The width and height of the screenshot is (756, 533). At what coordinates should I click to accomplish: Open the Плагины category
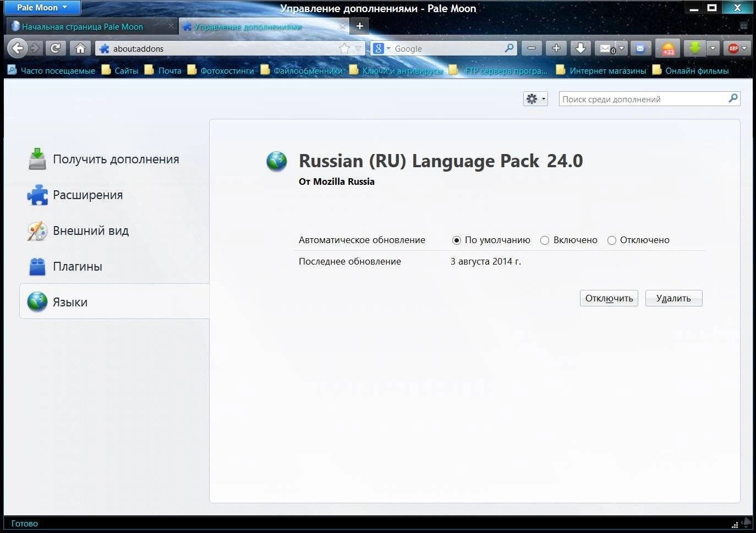click(x=114, y=266)
